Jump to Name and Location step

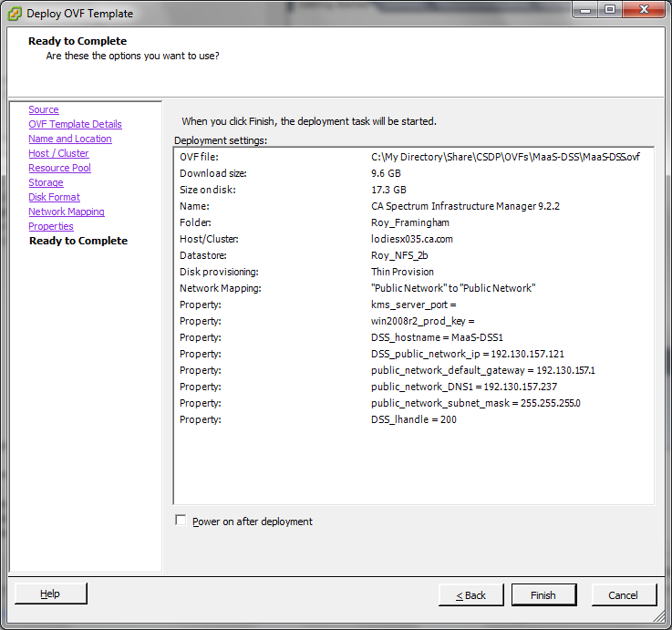[70, 139]
